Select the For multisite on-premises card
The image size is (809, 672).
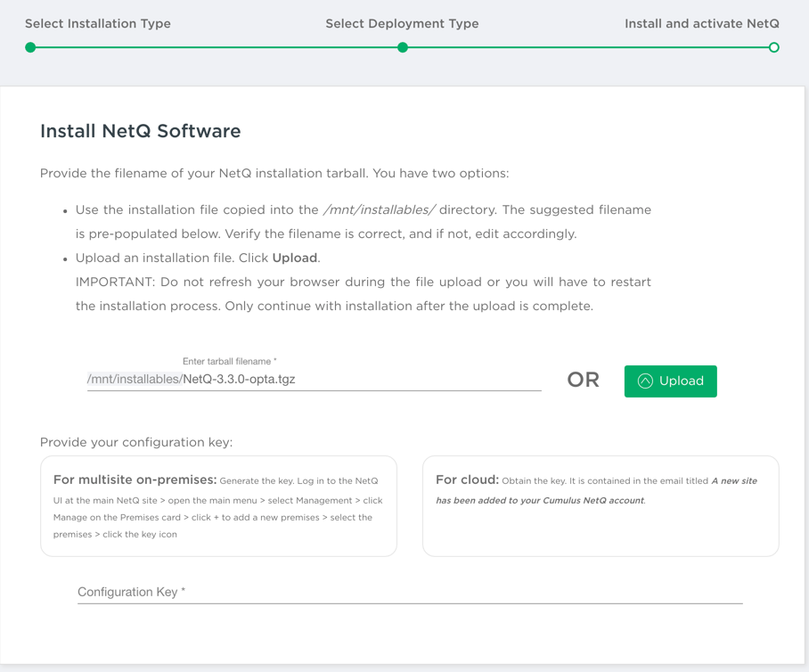tap(218, 506)
